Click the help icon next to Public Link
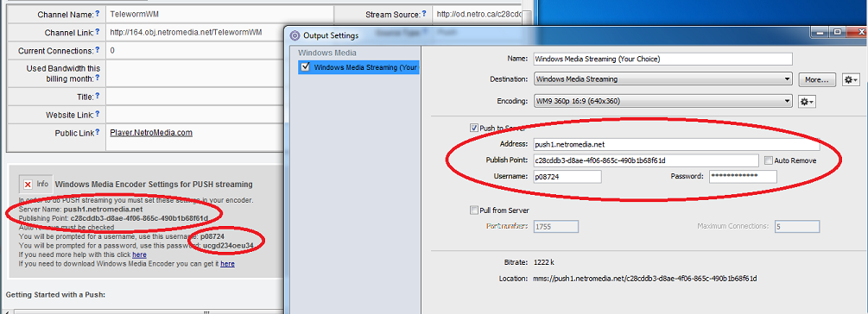This screenshot has width=868, height=314. click(98, 133)
